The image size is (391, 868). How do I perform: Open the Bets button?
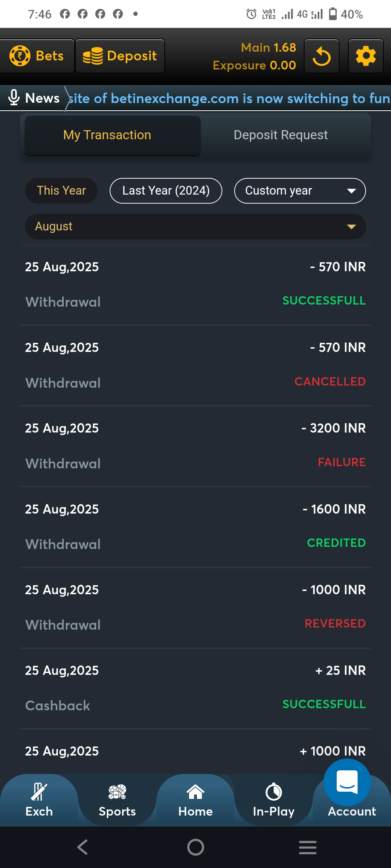[x=37, y=56]
